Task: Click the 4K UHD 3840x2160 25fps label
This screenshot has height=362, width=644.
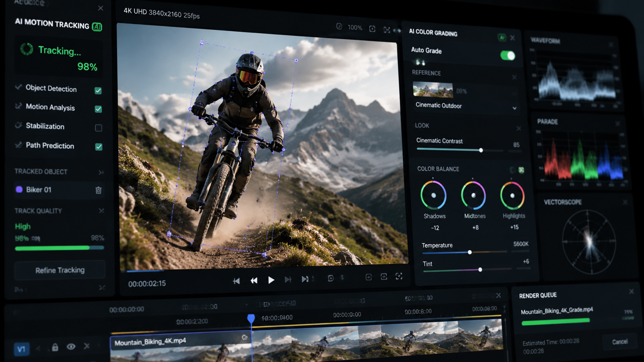Action: pos(161,13)
